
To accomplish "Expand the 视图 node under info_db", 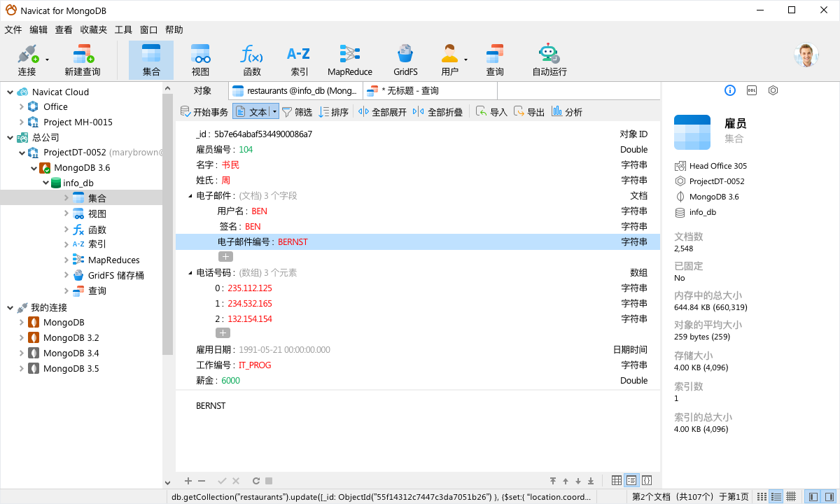I will point(66,213).
